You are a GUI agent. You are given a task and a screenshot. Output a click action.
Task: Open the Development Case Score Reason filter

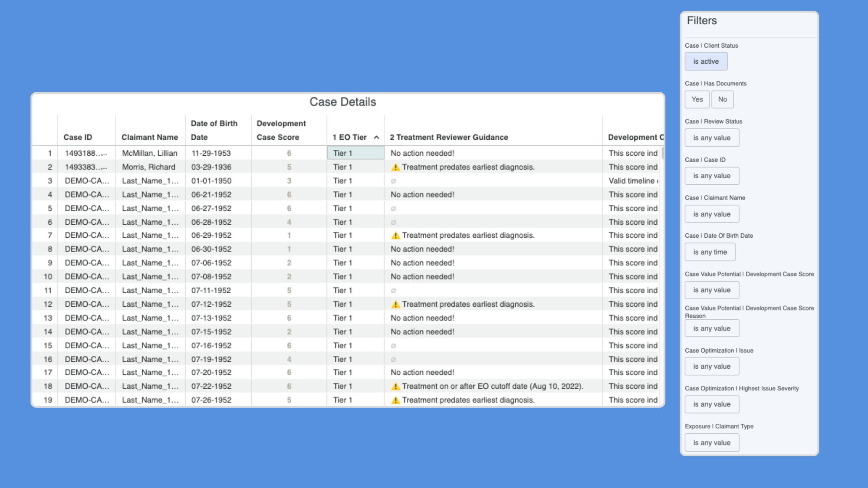712,328
